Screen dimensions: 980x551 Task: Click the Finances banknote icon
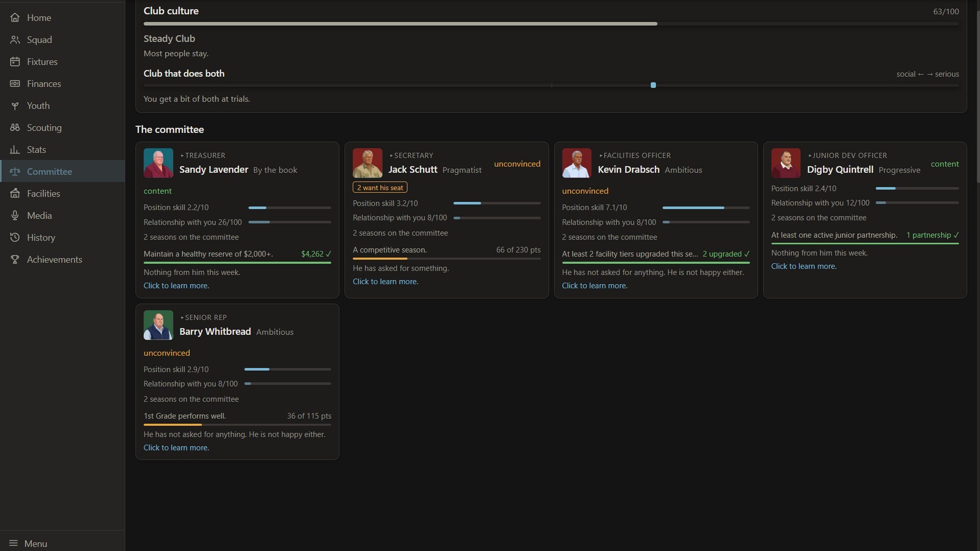[x=15, y=83]
